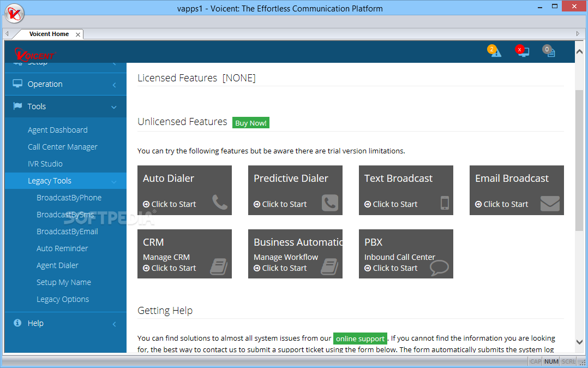
Task: Click the speech bubble icon on PBX tile
Action: tap(439, 268)
